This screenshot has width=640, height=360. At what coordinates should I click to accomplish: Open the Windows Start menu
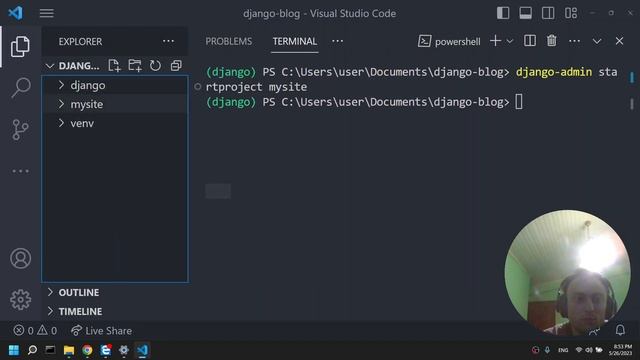click(14, 350)
